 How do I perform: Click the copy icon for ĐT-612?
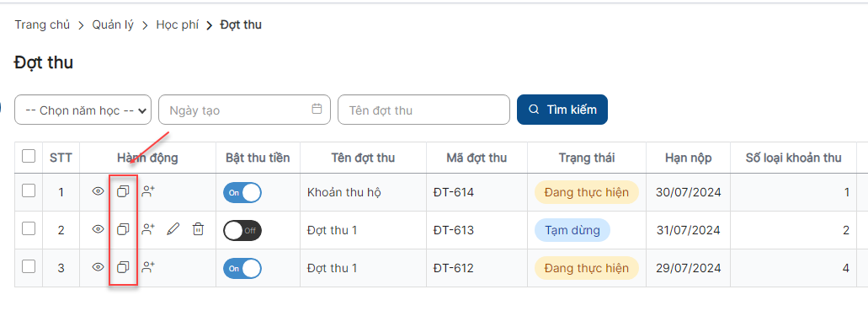[x=123, y=267]
